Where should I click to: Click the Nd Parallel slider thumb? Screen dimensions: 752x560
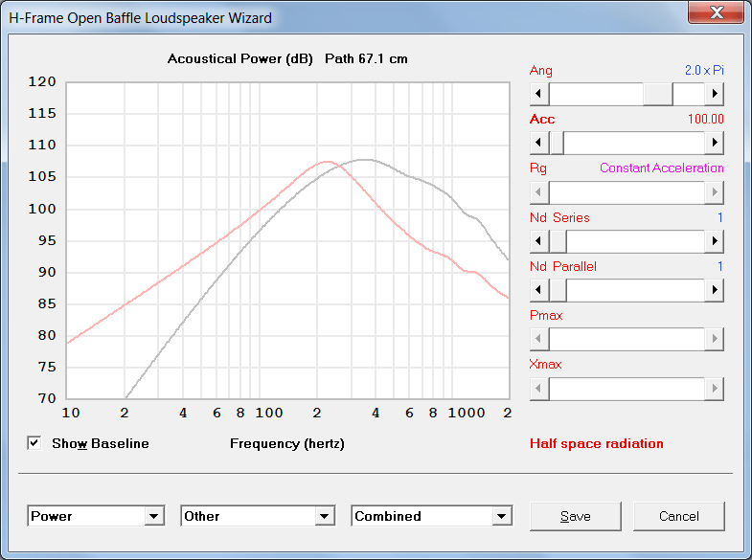[558, 290]
